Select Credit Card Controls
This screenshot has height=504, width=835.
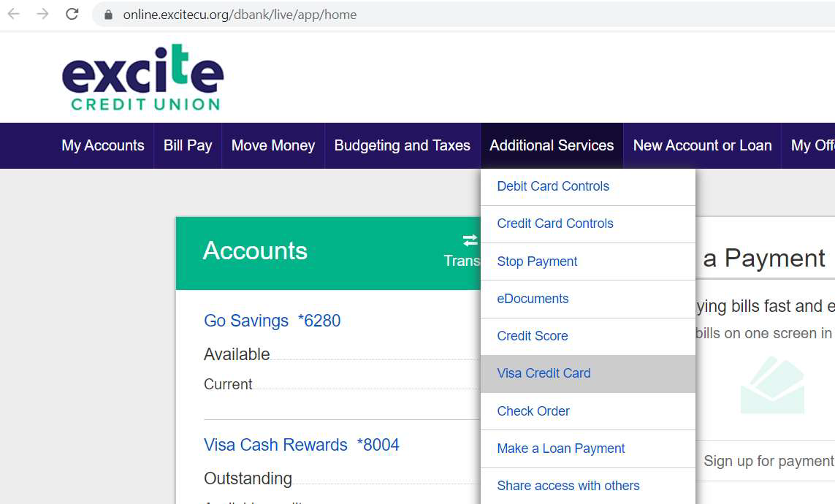click(588, 224)
